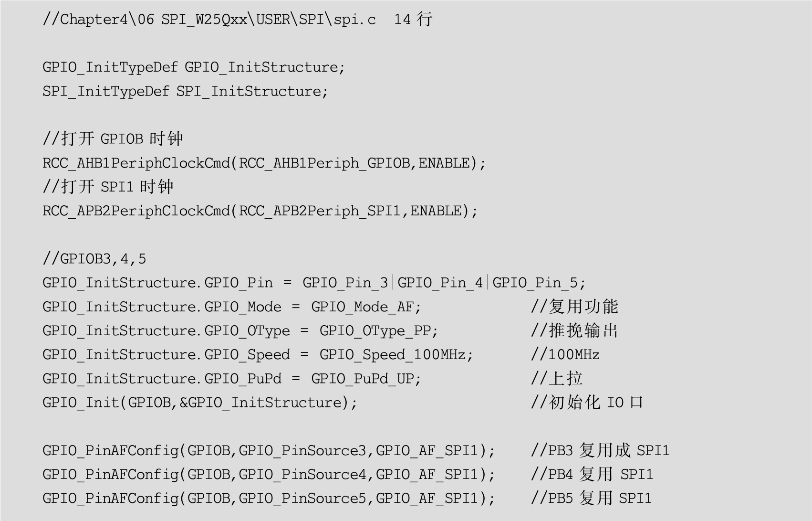Click the SPI1 clock comment line
This screenshot has width=812, height=521.
click(x=108, y=187)
